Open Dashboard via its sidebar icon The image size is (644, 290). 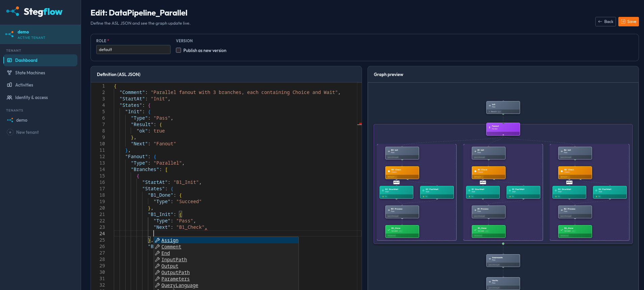click(x=9, y=60)
